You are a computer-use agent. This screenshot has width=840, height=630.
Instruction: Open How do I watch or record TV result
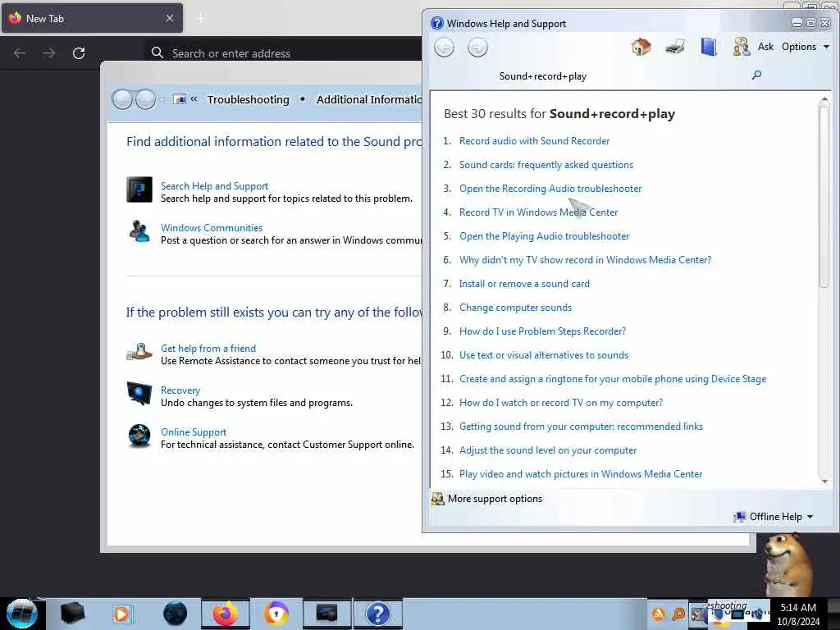[x=561, y=403]
